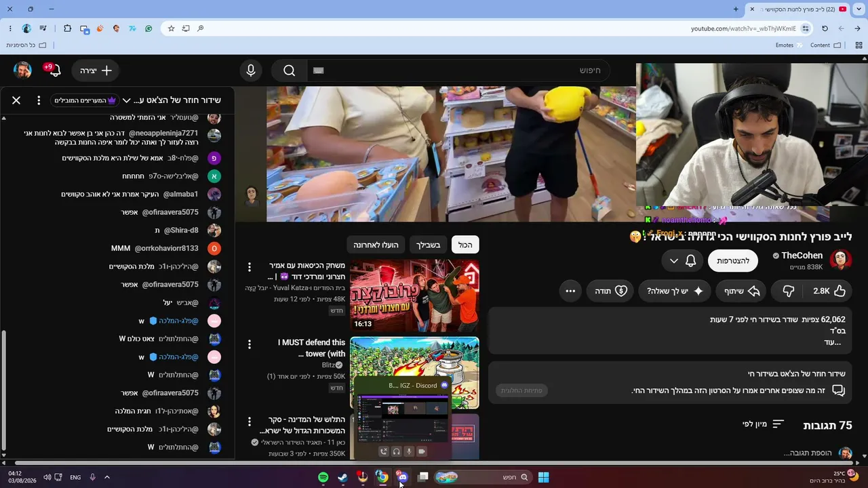Screen dimensions: 868x488
Task: Toggle the on-screen keyboard in search box
Action: click(319, 70)
